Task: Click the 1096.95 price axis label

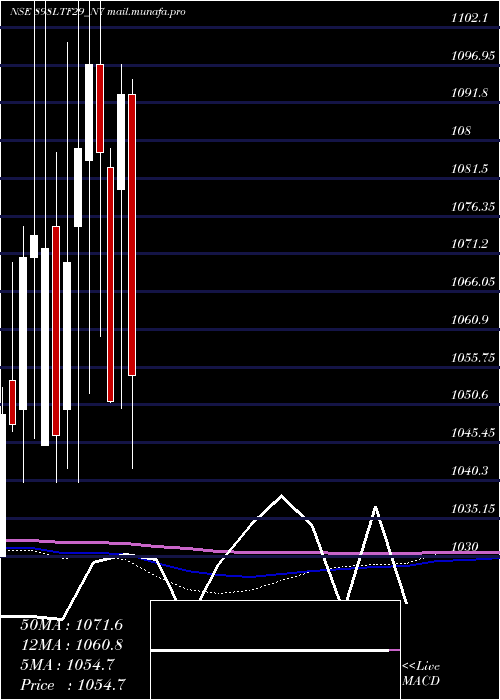Action: [x=473, y=56]
